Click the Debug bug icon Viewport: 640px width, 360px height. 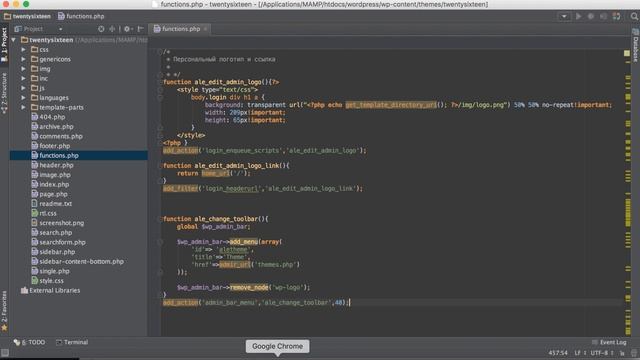pos(591,16)
